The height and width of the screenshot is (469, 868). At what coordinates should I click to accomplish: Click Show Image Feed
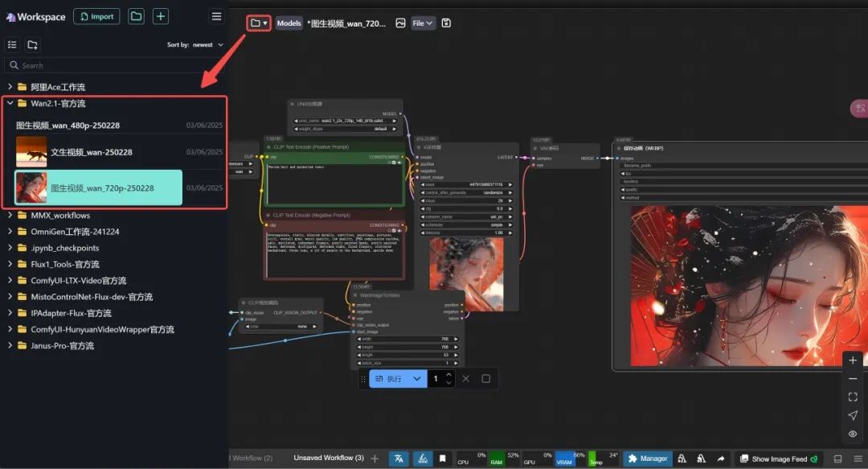pos(779,459)
